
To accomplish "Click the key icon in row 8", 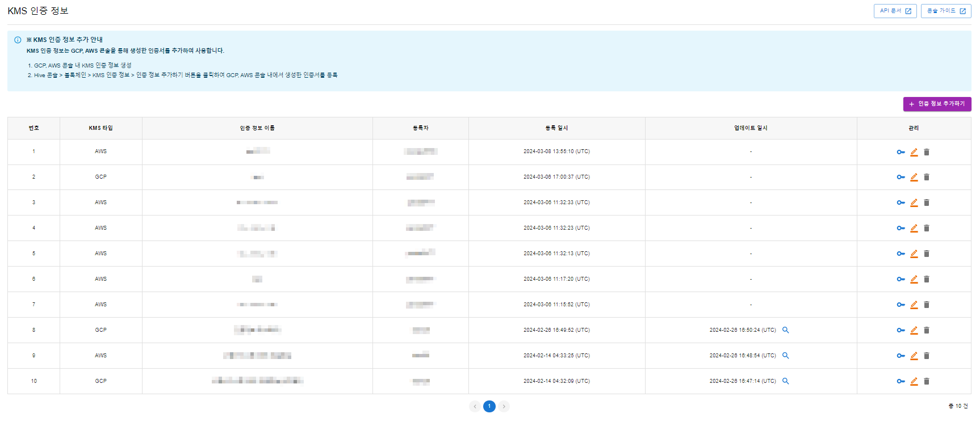I will pyautogui.click(x=901, y=330).
